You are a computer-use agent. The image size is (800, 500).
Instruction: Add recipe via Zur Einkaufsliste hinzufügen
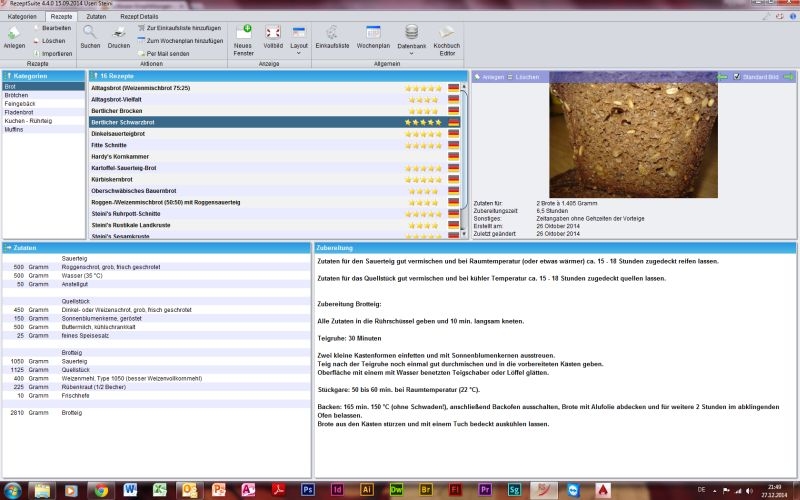click(180, 28)
